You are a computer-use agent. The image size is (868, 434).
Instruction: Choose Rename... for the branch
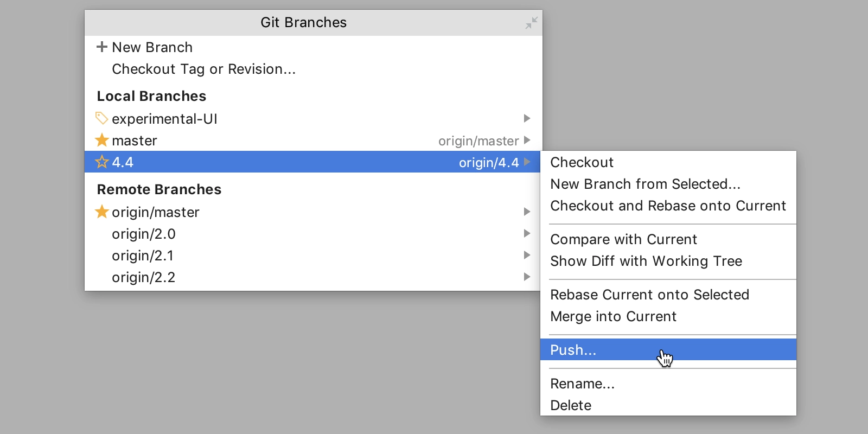point(668,384)
